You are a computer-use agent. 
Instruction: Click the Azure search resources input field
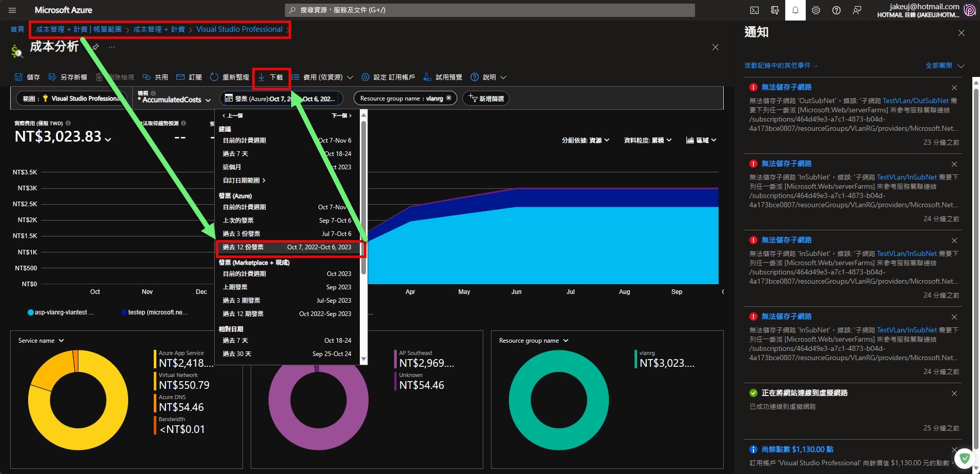[489, 10]
